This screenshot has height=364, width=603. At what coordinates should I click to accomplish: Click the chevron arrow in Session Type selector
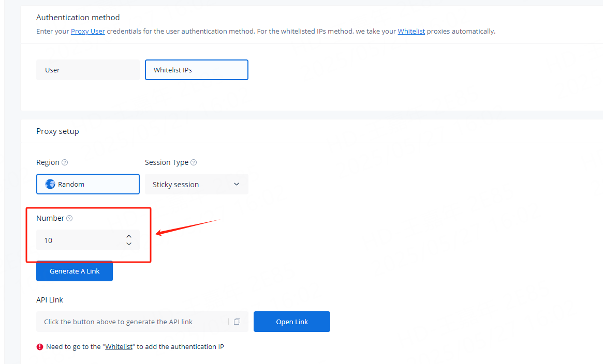tap(237, 185)
